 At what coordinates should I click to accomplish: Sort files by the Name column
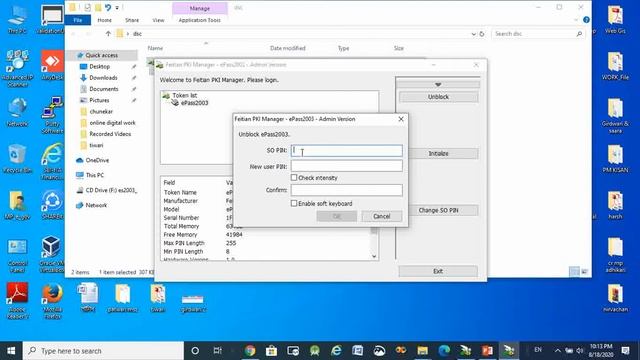pyautogui.click(x=155, y=48)
